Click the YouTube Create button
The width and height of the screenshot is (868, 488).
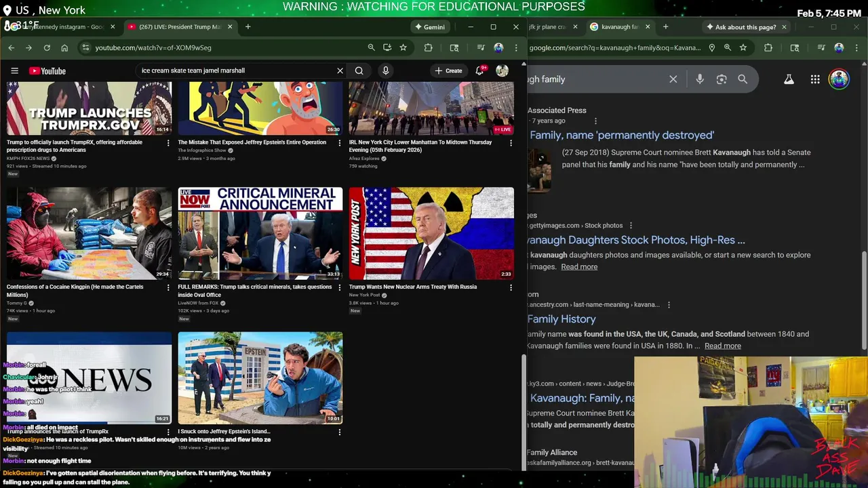(449, 70)
